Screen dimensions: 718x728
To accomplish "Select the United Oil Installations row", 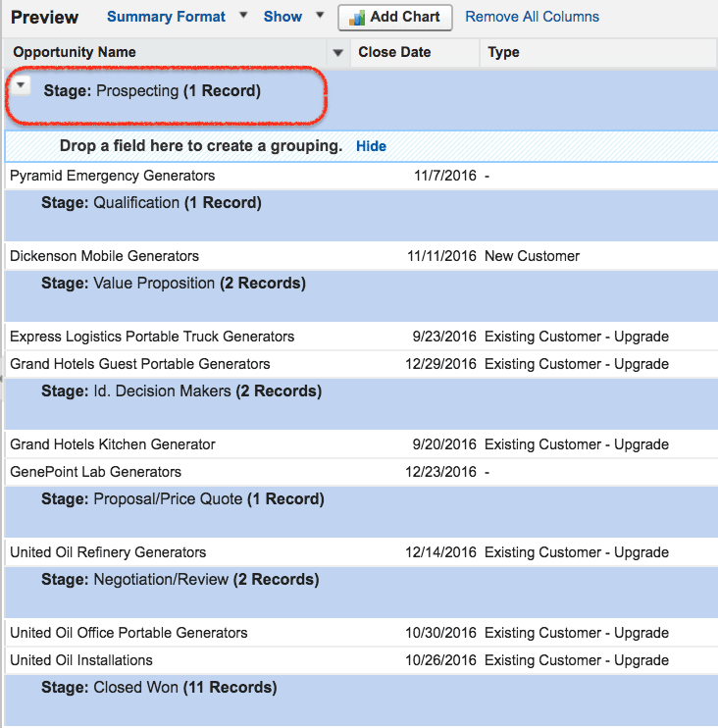I will click(81, 660).
